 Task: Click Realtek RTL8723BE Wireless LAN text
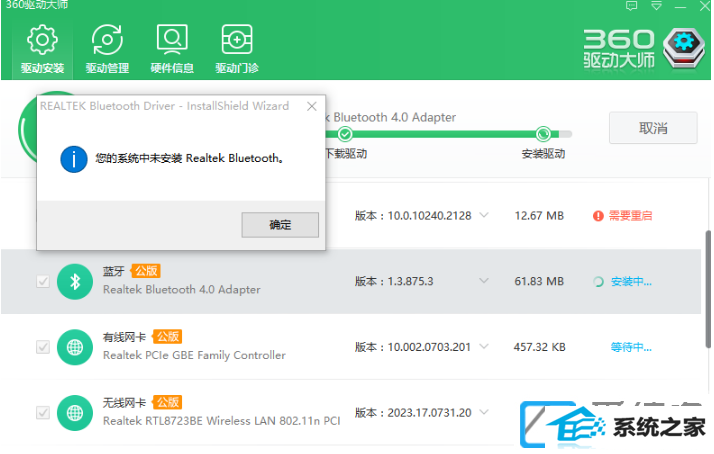click(222, 421)
